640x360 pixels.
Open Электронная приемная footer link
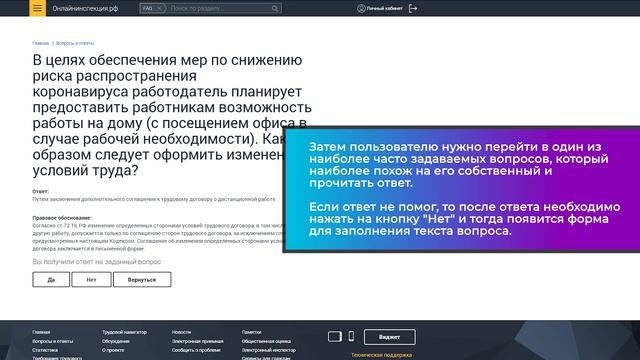[x=198, y=341]
